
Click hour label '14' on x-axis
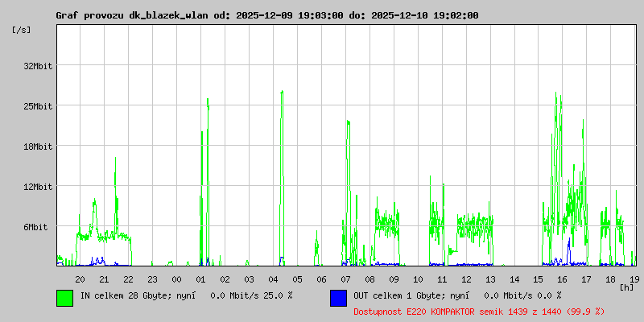click(514, 279)
